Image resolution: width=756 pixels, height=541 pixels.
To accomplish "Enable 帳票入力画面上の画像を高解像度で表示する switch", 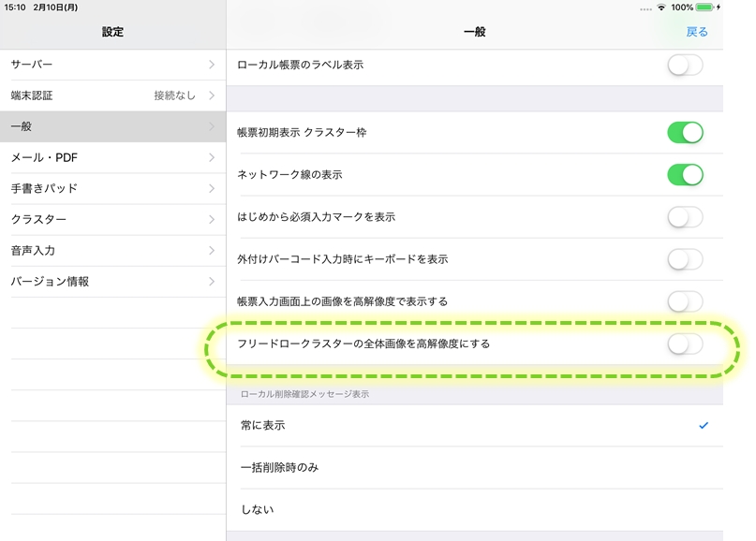I will click(685, 301).
